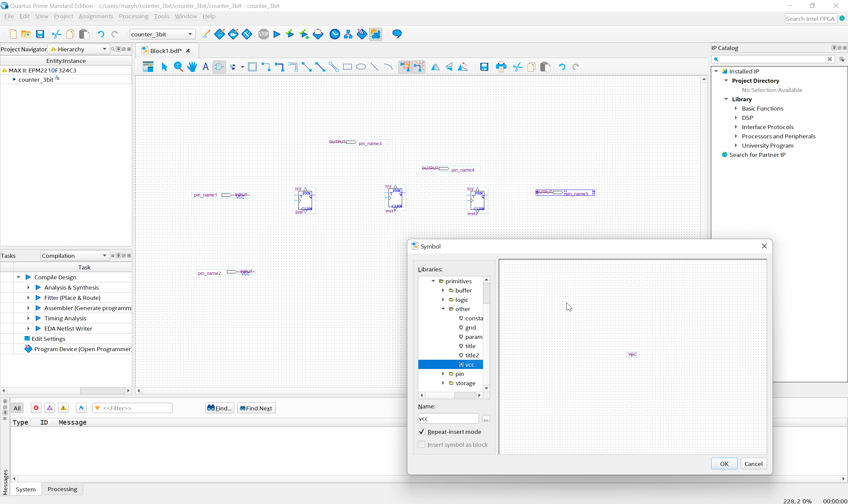This screenshot has height=504, width=848.
Task: Toggle the All messages filter
Action: (x=17, y=408)
